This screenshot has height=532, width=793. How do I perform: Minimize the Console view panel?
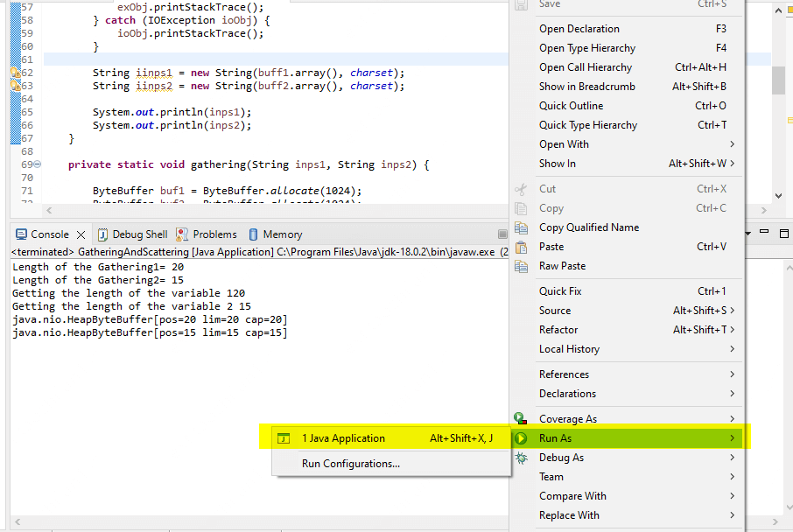click(x=764, y=232)
